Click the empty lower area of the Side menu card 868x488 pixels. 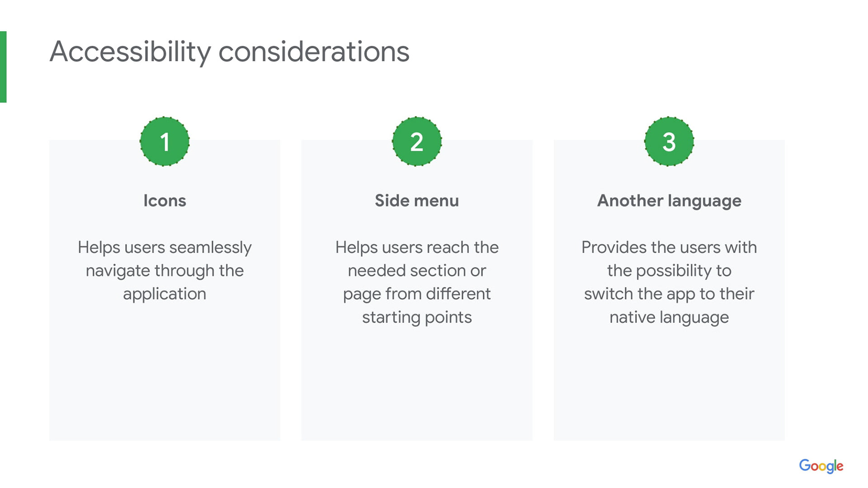pyautogui.click(x=417, y=384)
